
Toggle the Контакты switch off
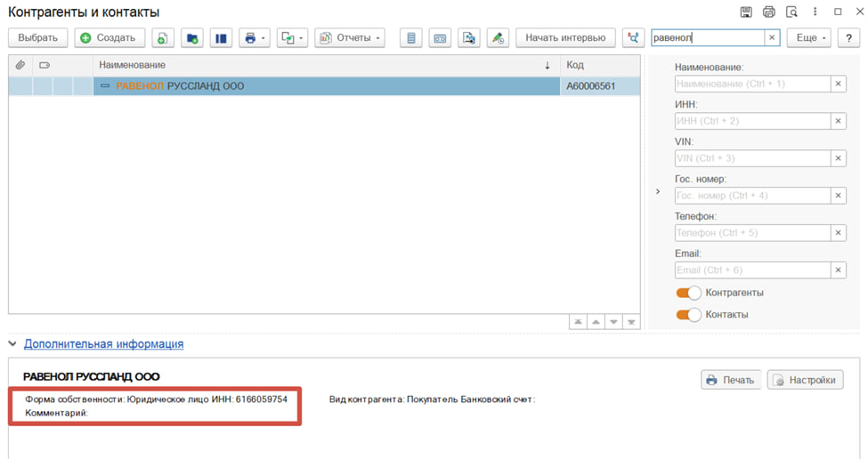click(x=689, y=315)
